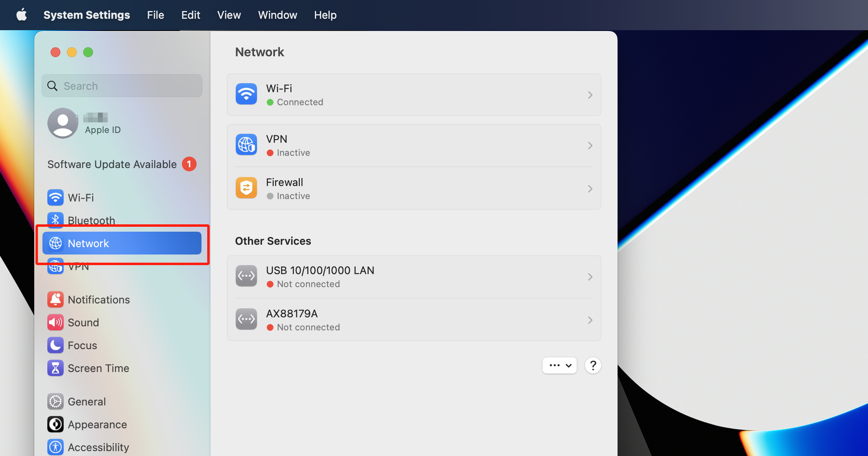Open AX88179A row chevron
This screenshot has height=456, width=868.
[590, 320]
